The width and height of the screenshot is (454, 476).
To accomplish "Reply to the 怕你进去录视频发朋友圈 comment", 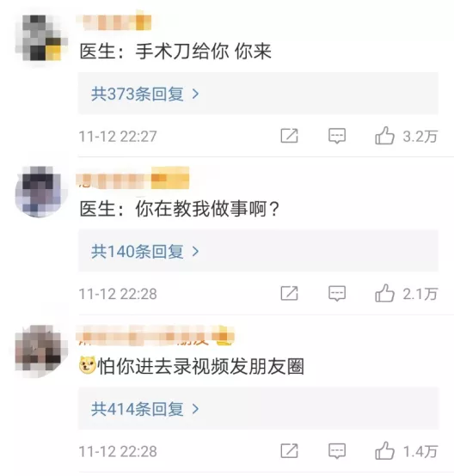I will [x=337, y=451].
